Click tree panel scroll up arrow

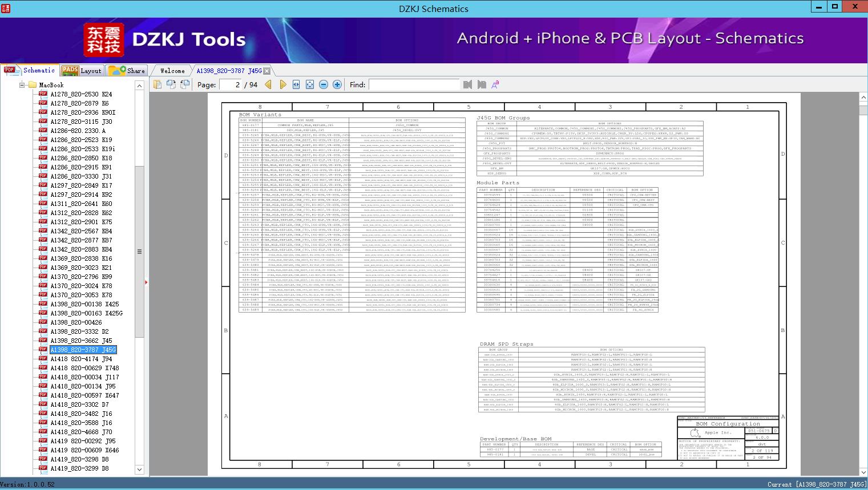(139, 86)
